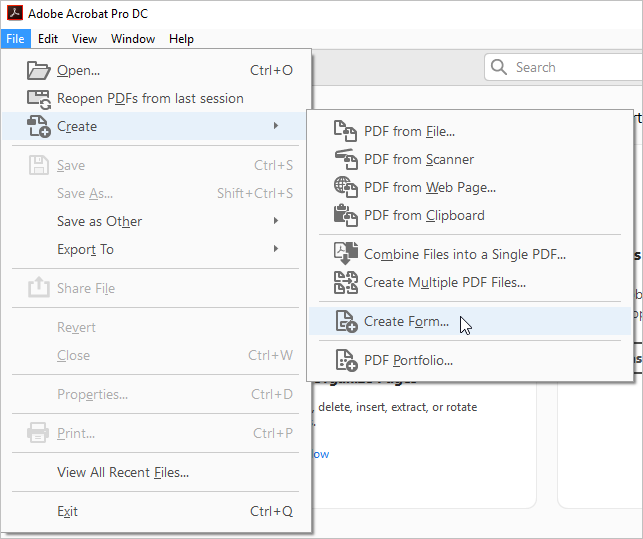The height and width of the screenshot is (539, 643).
Task: Choose PDF Portfolio... option
Action: [x=470, y=360]
